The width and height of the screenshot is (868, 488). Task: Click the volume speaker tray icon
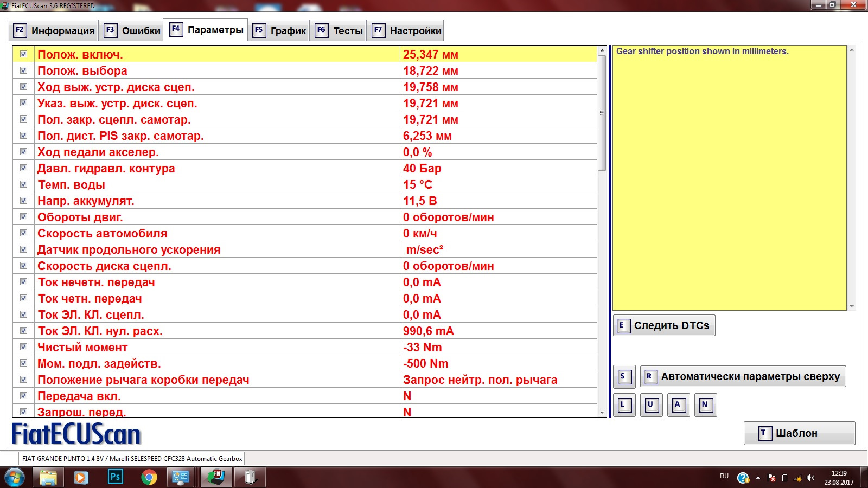(x=810, y=478)
